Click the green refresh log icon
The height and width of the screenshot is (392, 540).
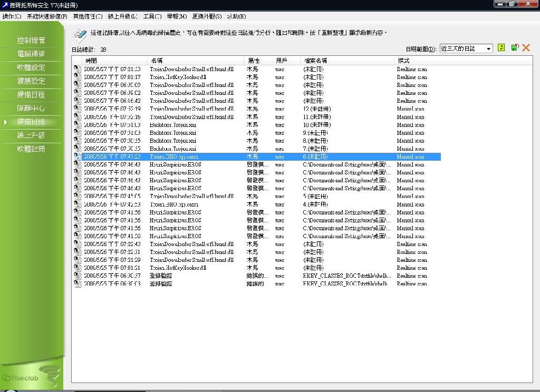501,48
